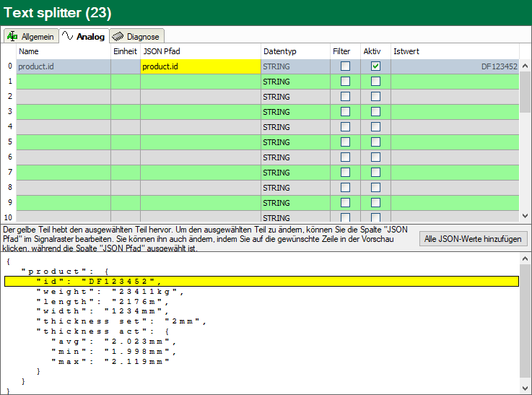This screenshot has width=532, height=395.
Task: Click 'Alle JSON-Werte hinzufügen' button
Action: tap(473, 239)
